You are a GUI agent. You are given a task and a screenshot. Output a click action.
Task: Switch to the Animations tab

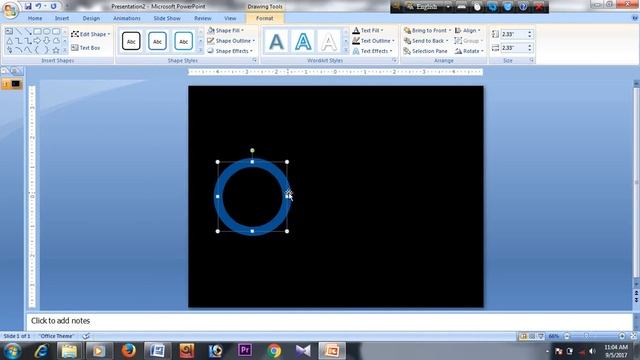point(127,18)
